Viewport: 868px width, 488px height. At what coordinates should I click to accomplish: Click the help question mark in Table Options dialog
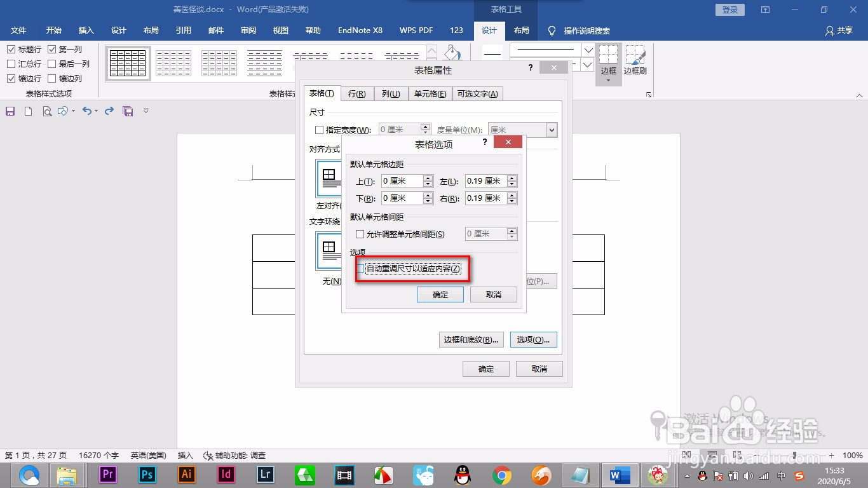(484, 142)
